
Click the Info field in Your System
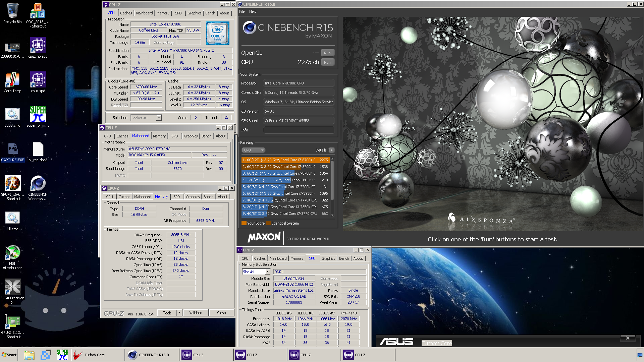[299, 130]
